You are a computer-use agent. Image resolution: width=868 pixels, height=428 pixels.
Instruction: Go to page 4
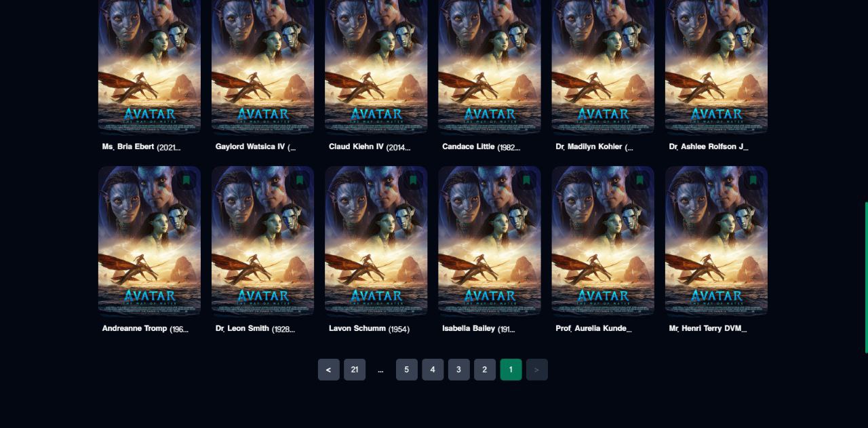(x=433, y=370)
